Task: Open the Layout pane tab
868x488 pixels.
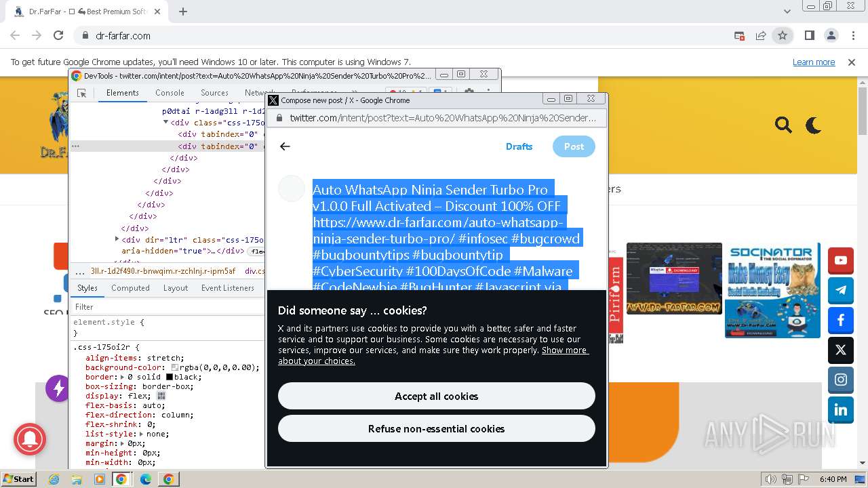Action: tap(176, 288)
